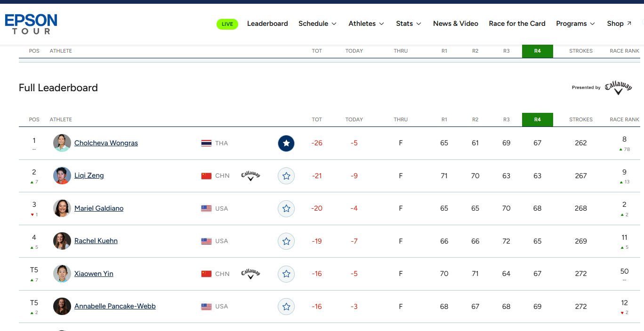Image resolution: width=644 pixels, height=331 pixels.
Task: Favorite Liqi Zeng with star icon
Action: point(286,176)
